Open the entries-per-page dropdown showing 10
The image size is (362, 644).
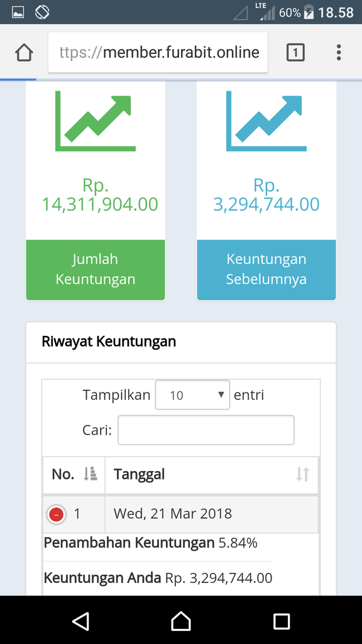[x=192, y=394]
